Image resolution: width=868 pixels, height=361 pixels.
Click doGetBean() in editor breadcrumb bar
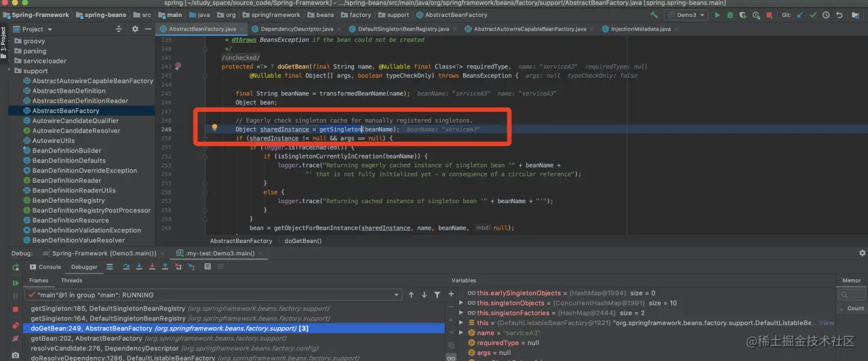[x=302, y=240]
